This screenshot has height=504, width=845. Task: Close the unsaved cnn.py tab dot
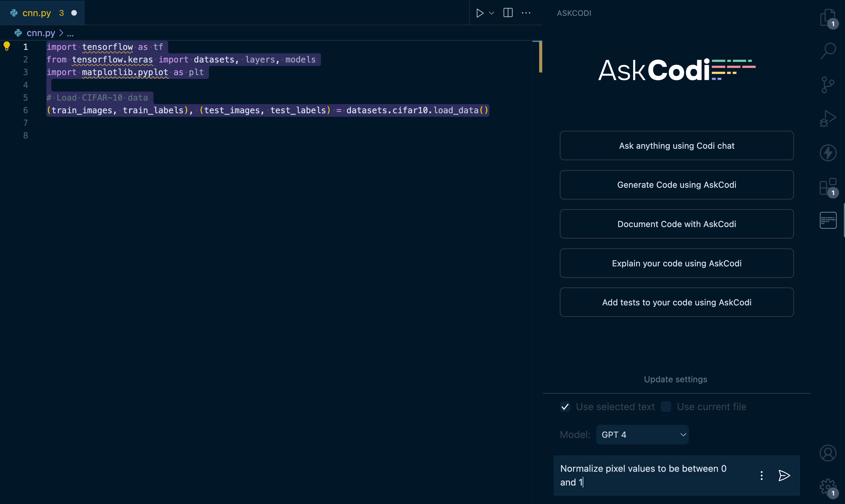(x=74, y=13)
